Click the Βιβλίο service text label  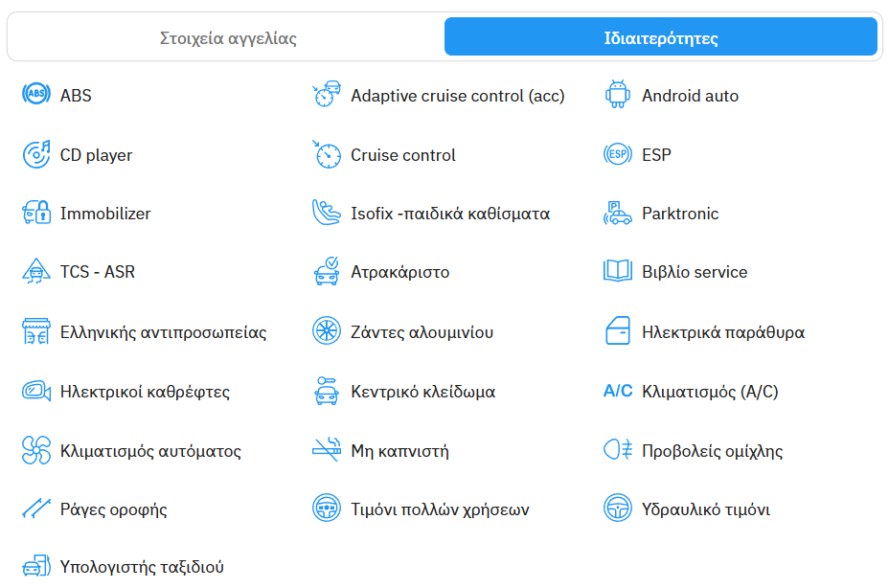[695, 272]
